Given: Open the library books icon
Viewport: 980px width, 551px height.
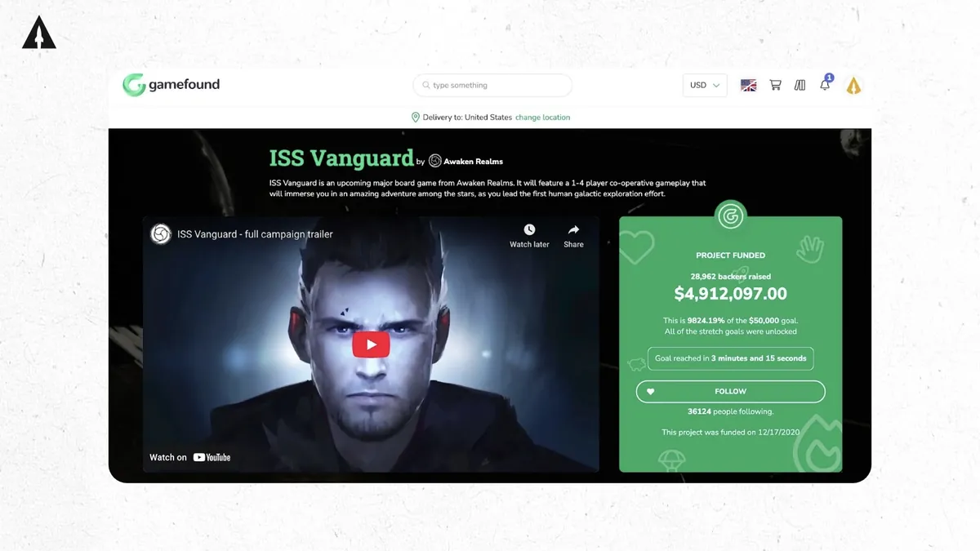Looking at the screenshot, I should (800, 85).
